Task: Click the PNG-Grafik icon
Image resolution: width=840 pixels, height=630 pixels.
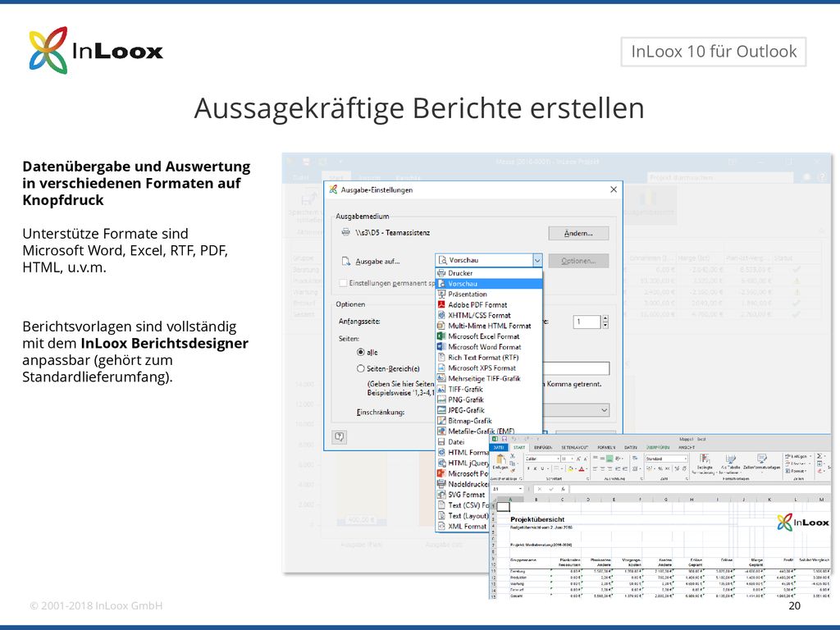Action: (x=441, y=399)
